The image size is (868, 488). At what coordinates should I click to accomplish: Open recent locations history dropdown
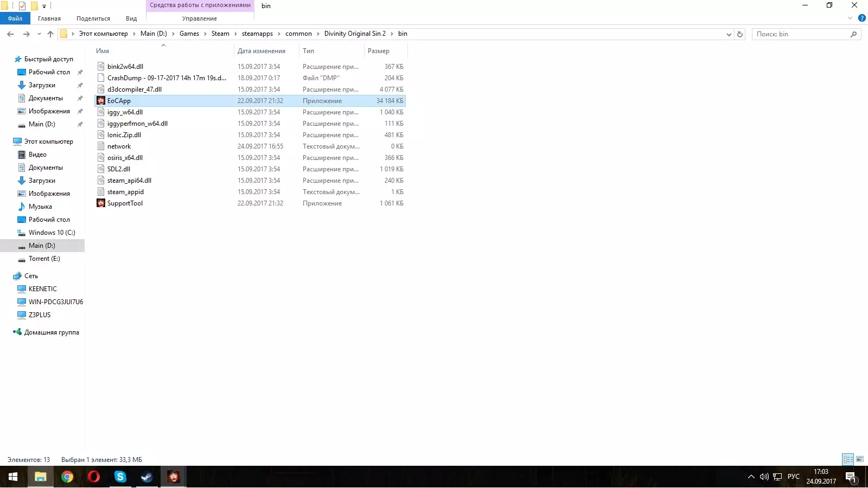[39, 34]
